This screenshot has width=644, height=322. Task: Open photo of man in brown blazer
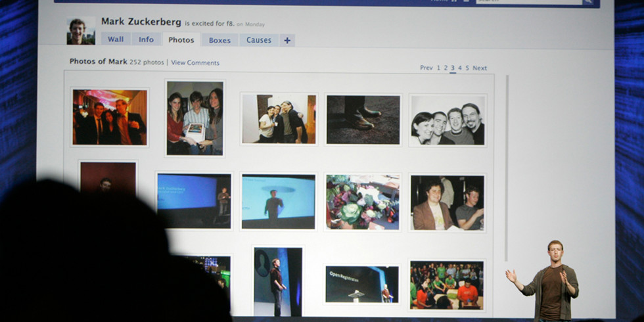(x=448, y=202)
